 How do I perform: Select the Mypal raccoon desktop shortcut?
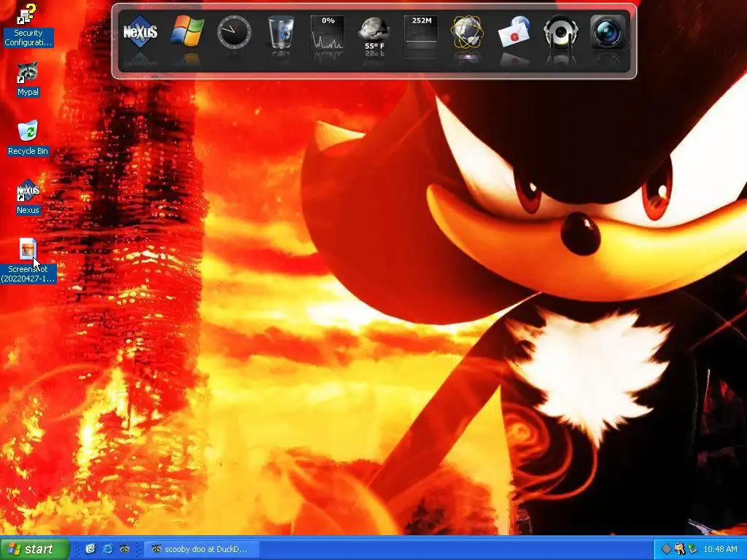pos(28,79)
